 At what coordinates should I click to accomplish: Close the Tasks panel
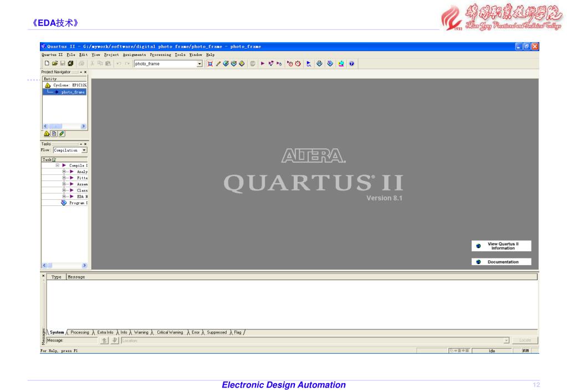(85, 144)
